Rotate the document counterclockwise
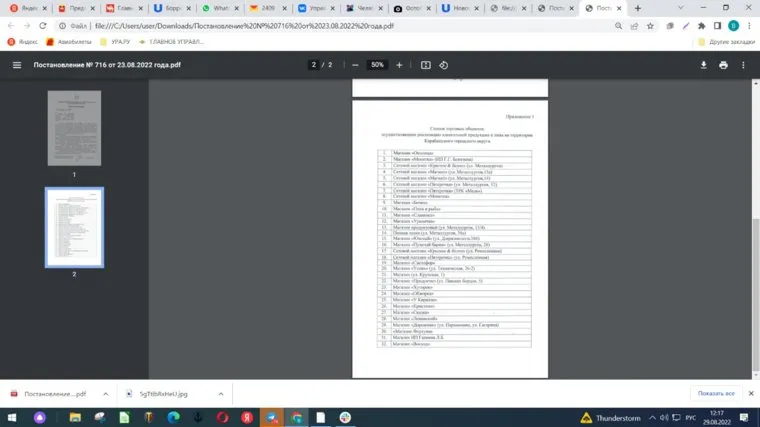This screenshot has width=760, height=427. point(444,65)
